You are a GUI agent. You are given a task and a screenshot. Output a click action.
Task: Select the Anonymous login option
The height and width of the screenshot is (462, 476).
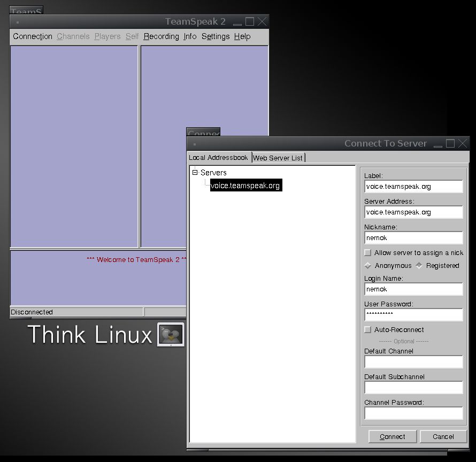point(368,265)
